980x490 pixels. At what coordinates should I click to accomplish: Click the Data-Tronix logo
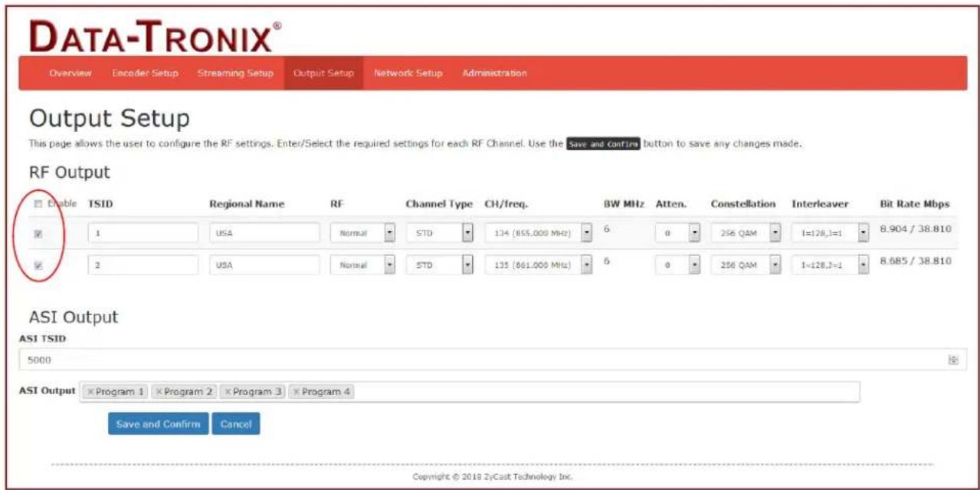[x=156, y=35]
